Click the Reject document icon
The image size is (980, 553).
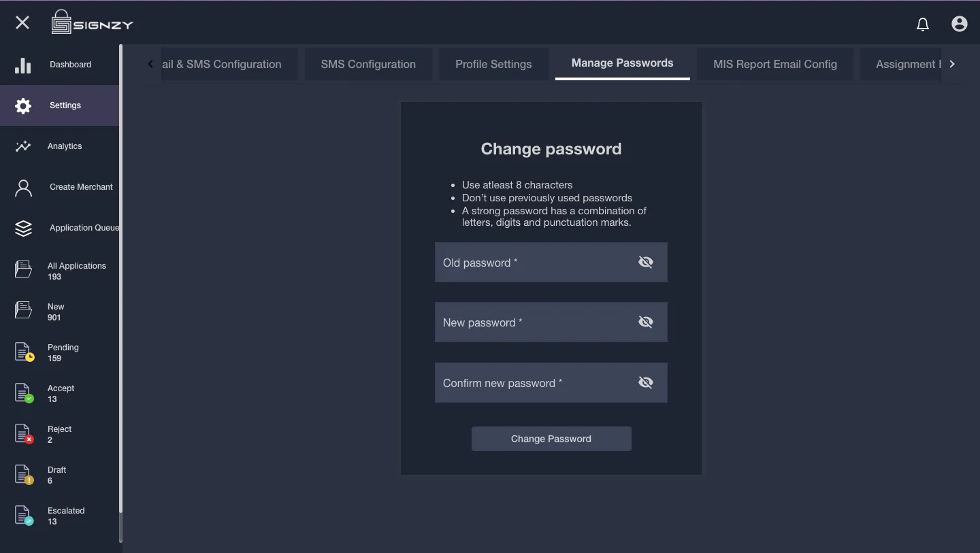pos(24,433)
